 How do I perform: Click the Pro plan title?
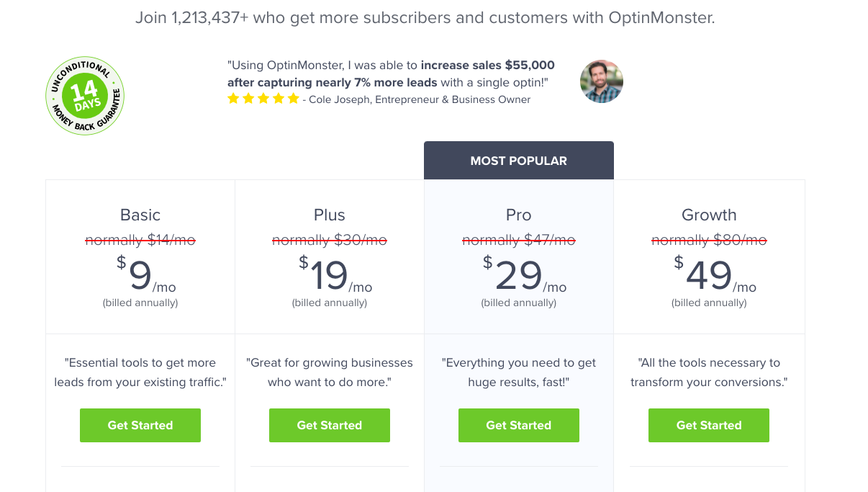point(518,215)
